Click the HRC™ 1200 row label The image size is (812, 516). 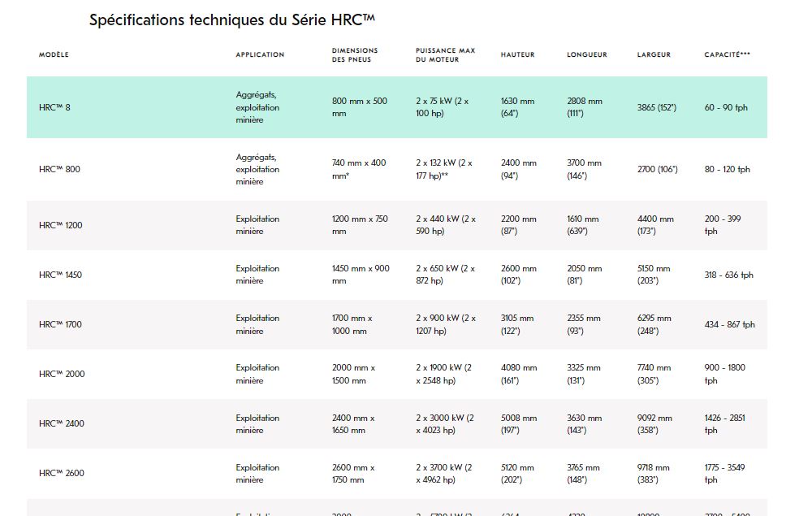click(x=61, y=225)
